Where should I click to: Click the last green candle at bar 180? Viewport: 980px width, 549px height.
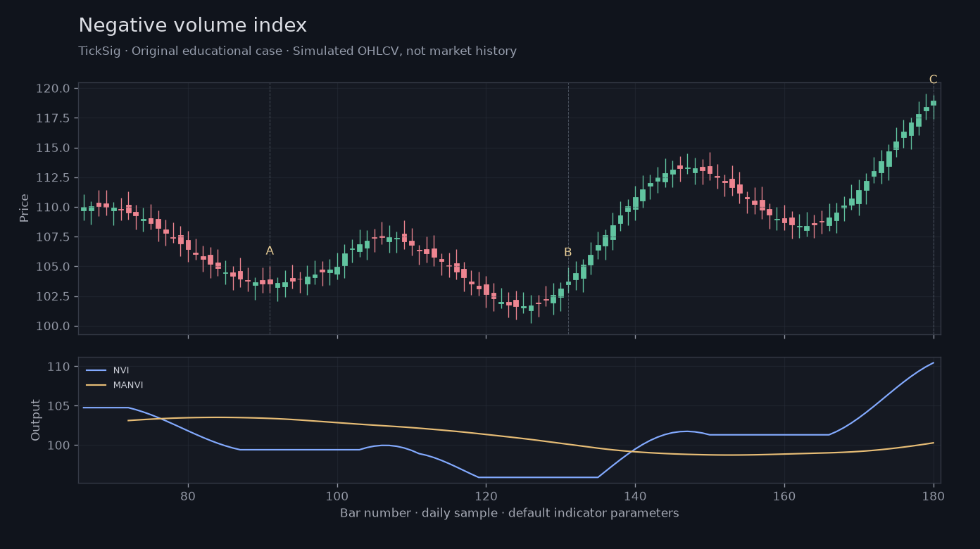(934, 103)
